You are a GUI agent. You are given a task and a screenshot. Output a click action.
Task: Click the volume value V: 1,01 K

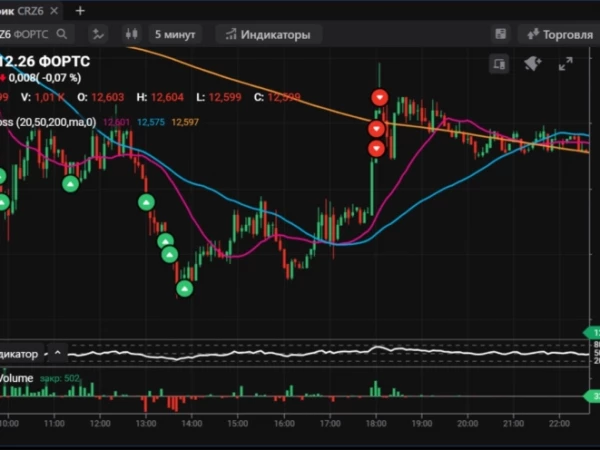click(x=43, y=97)
